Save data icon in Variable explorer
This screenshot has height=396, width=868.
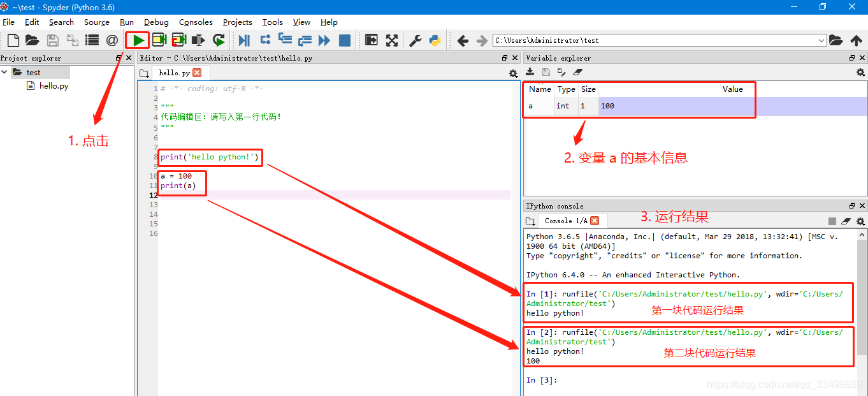546,72
